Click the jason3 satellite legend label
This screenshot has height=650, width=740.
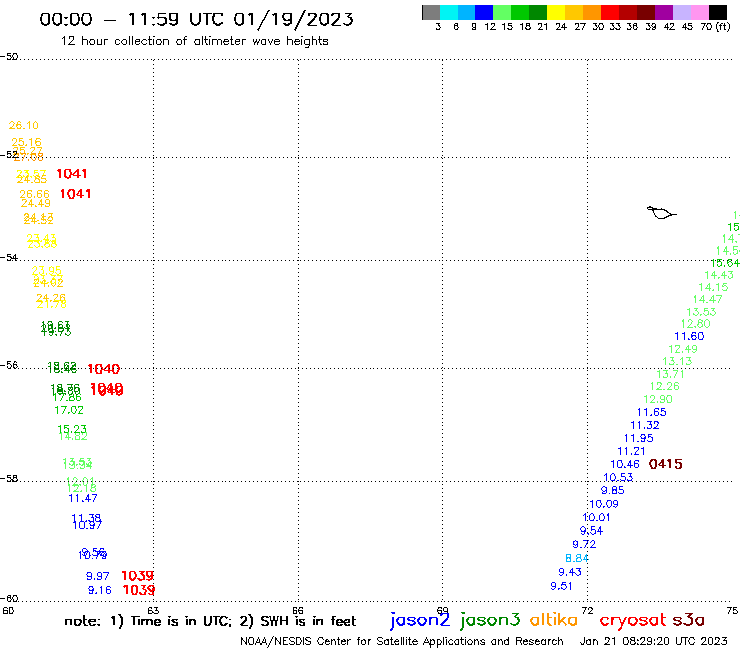coord(490,620)
